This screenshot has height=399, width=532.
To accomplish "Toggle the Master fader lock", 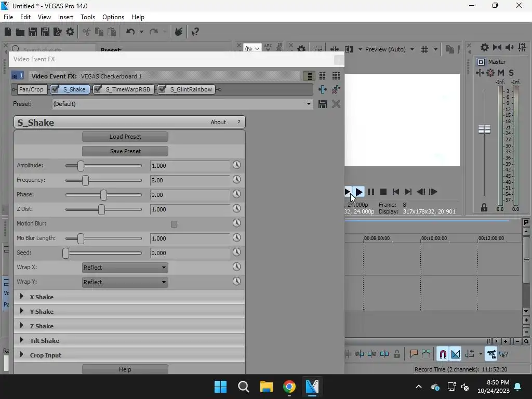I will (484, 207).
